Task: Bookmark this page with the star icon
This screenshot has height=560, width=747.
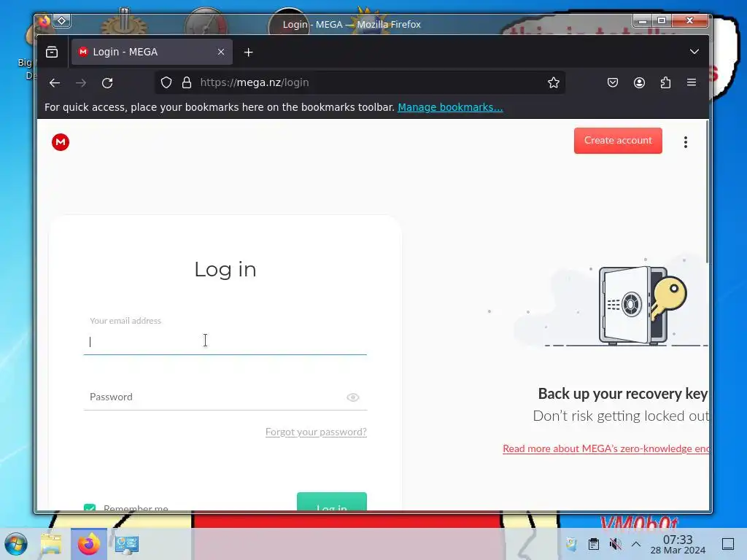Action: (553, 83)
